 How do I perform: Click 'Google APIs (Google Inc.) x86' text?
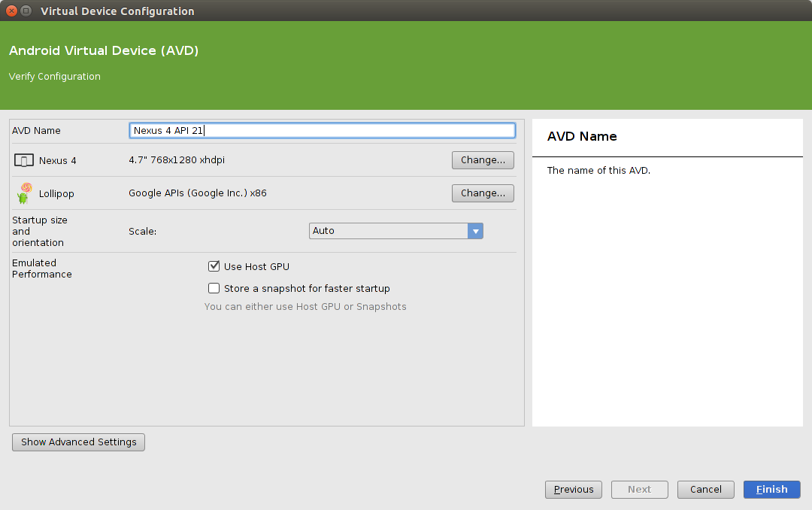click(x=197, y=193)
